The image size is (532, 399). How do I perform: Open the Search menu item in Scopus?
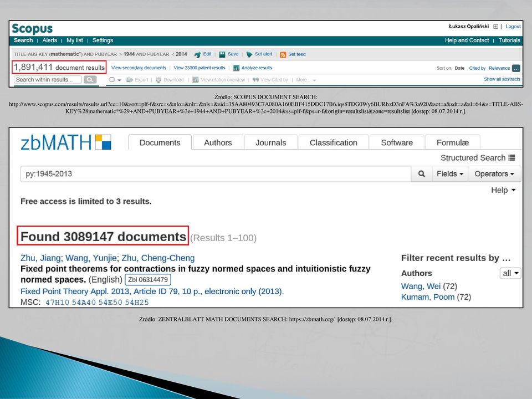pos(23,40)
